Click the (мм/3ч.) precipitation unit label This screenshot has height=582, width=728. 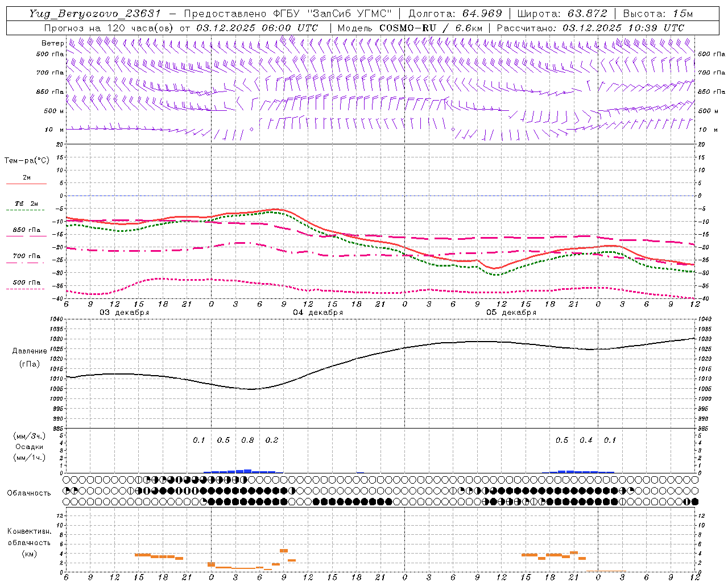click(x=30, y=436)
